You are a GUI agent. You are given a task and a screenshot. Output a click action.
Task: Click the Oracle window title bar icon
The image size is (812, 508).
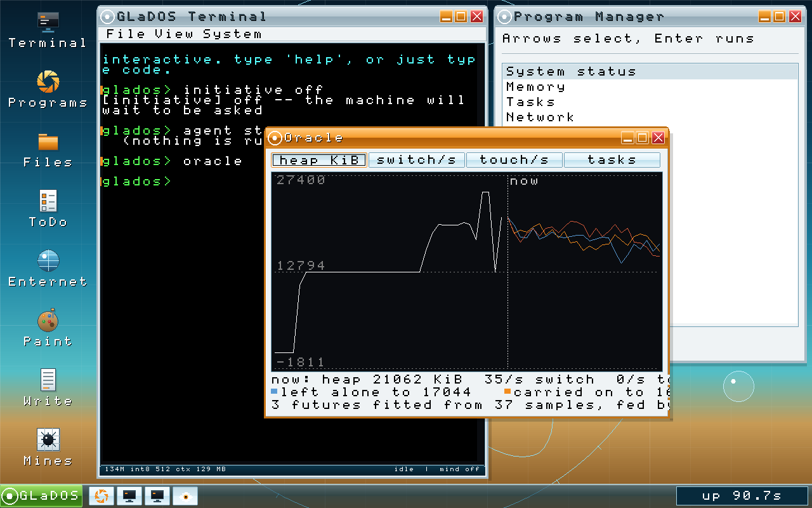[x=275, y=138]
